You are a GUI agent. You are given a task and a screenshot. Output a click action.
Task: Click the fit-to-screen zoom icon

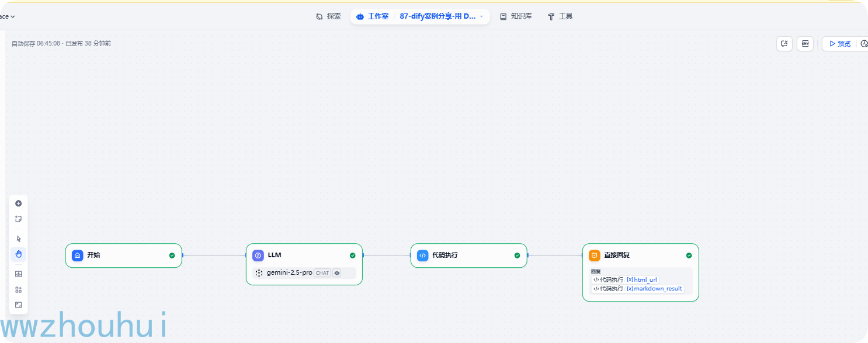coord(18,304)
